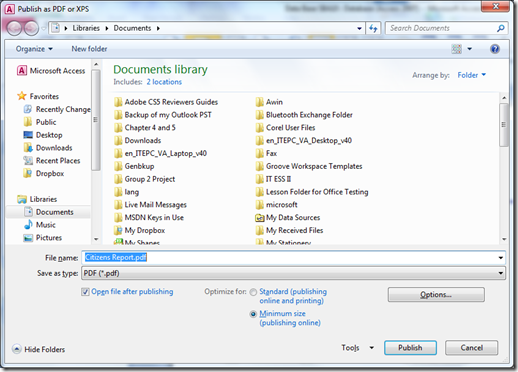The image size is (518, 372).
Task: Click the Options button
Action: [x=436, y=295]
